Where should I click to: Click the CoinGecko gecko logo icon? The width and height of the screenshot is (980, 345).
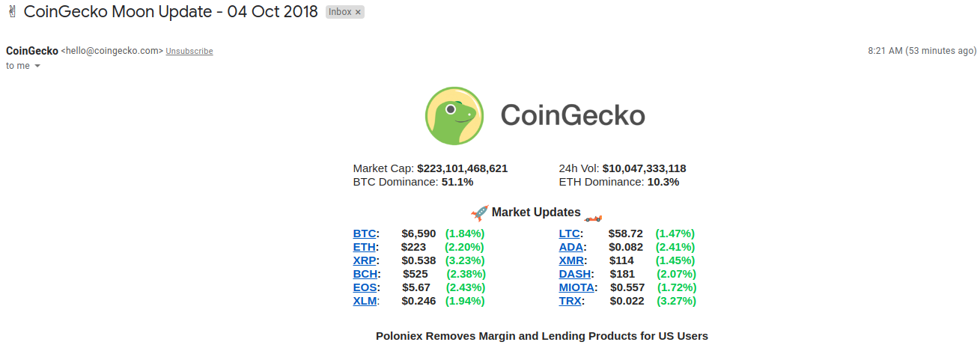pos(454,115)
